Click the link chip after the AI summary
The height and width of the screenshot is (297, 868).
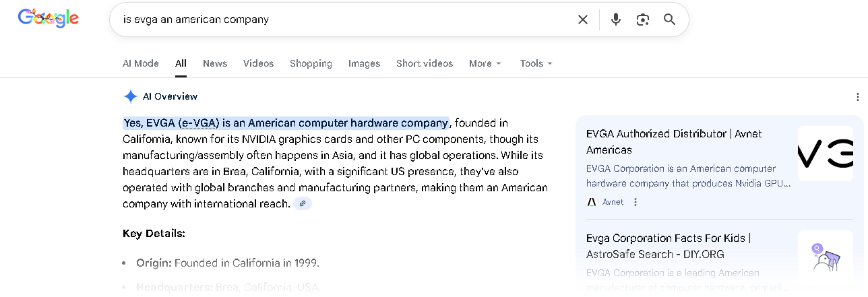coord(303,203)
